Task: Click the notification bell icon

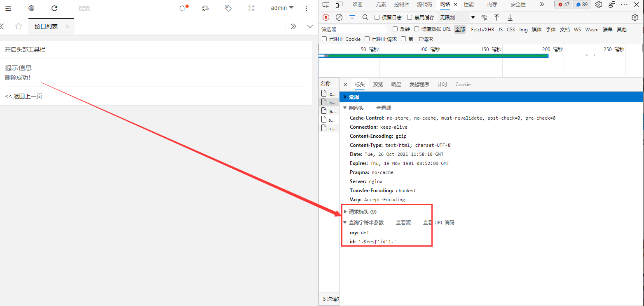Action: pos(182,8)
